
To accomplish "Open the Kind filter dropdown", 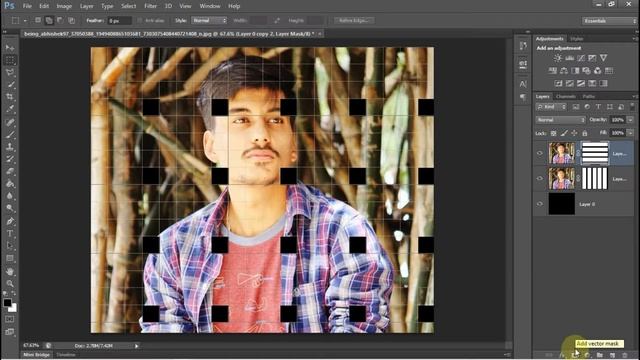I will pyautogui.click(x=551, y=107).
